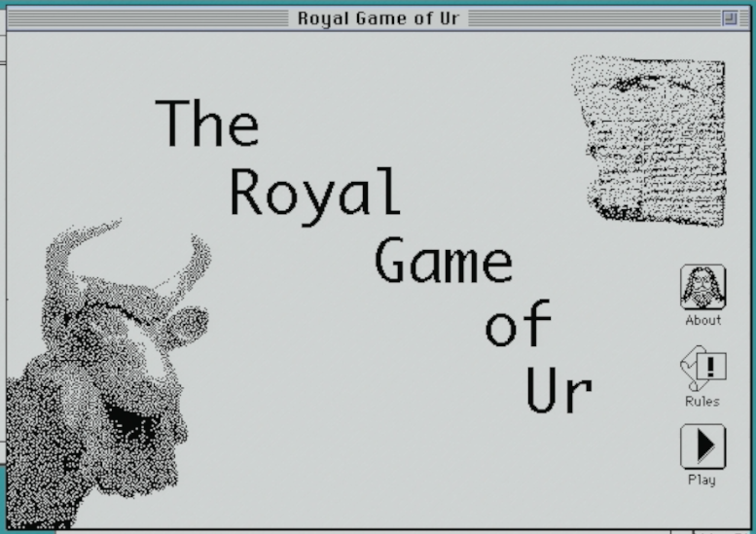This screenshot has height=534, width=756.
Task: Click the "Royal Game of Ur" window title
Action: click(x=378, y=18)
